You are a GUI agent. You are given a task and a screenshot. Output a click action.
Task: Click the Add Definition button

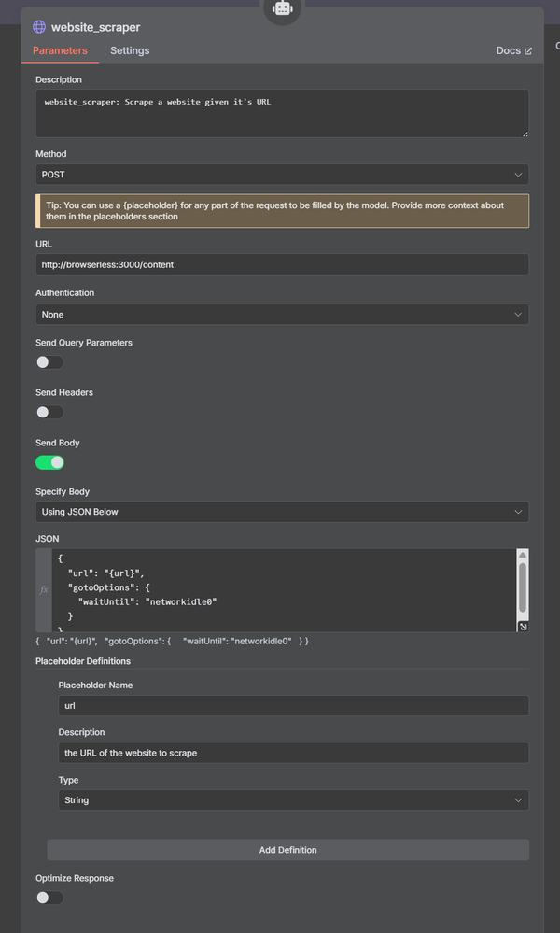pos(287,850)
